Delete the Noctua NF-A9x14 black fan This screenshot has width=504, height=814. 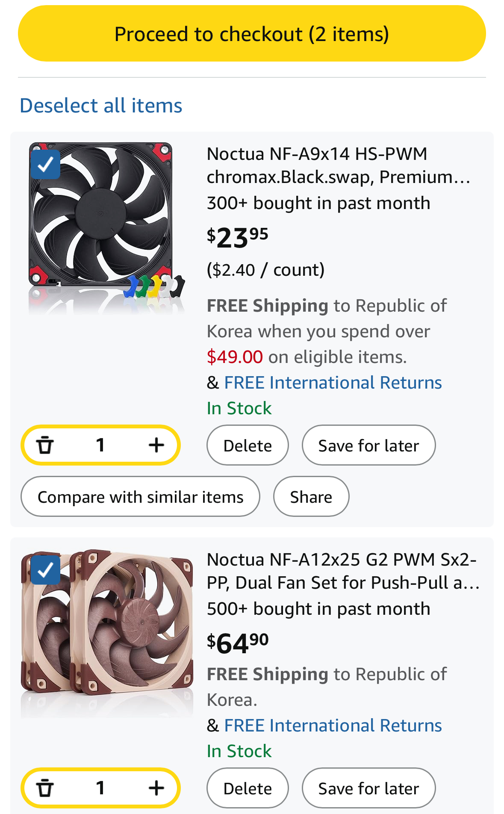[x=248, y=445]
